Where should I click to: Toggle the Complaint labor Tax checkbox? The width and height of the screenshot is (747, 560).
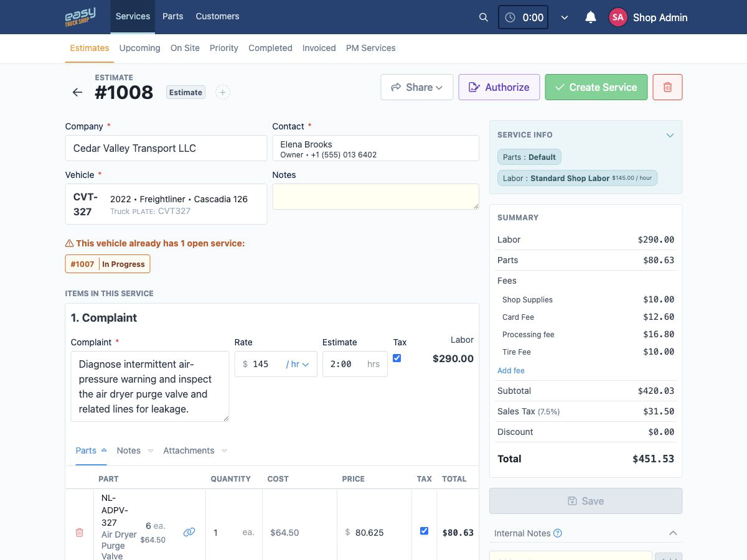(397, 358)
